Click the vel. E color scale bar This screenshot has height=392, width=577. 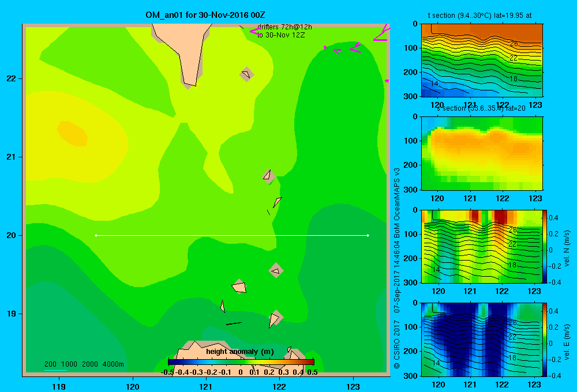(545, 340)
